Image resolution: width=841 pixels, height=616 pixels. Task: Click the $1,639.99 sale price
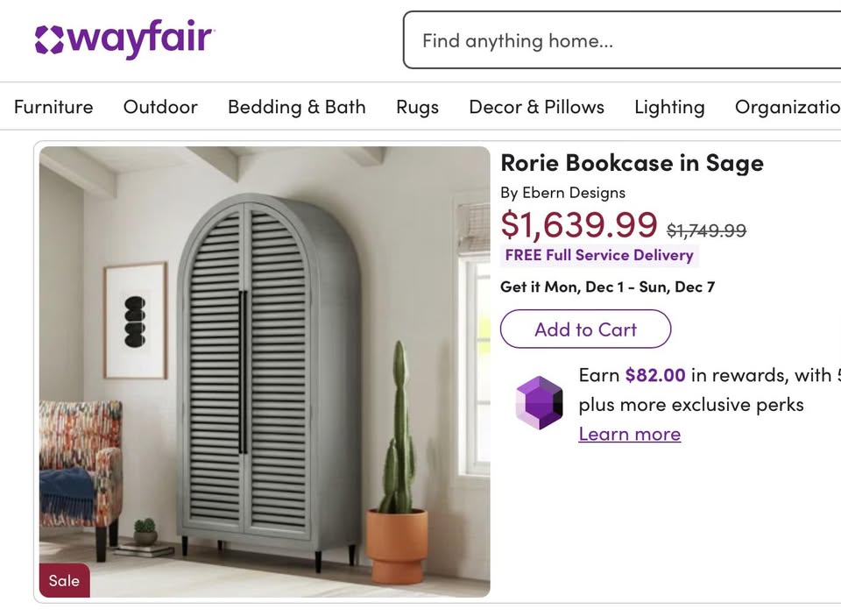579,225
